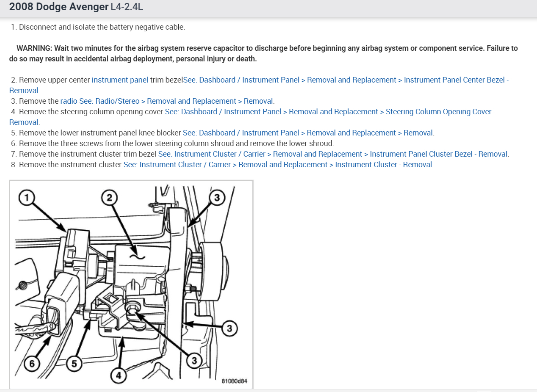Open the Instrument Cluster - Removal link in step 8

(278, 165)
